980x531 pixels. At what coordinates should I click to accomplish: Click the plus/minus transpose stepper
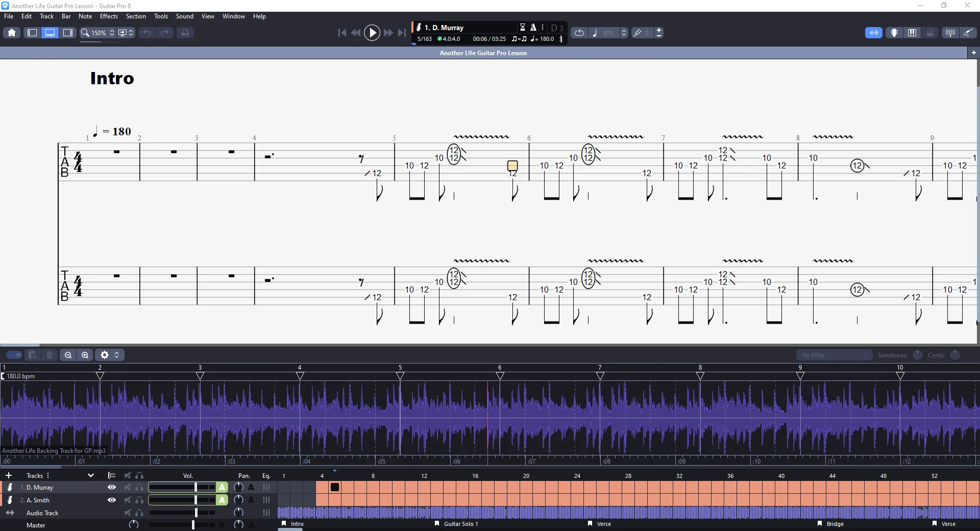pyautogui.click(x=659, y=33)
